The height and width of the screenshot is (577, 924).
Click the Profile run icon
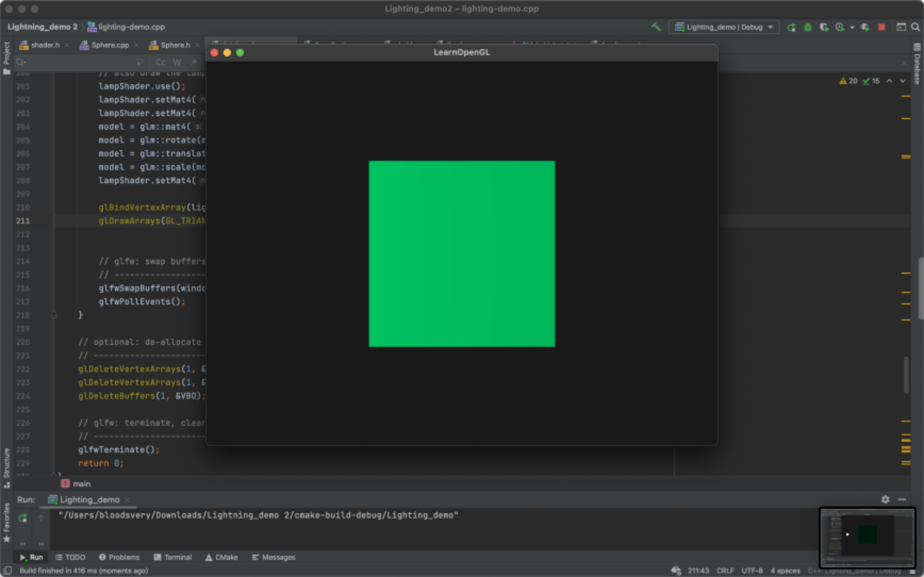pos(839,27)
